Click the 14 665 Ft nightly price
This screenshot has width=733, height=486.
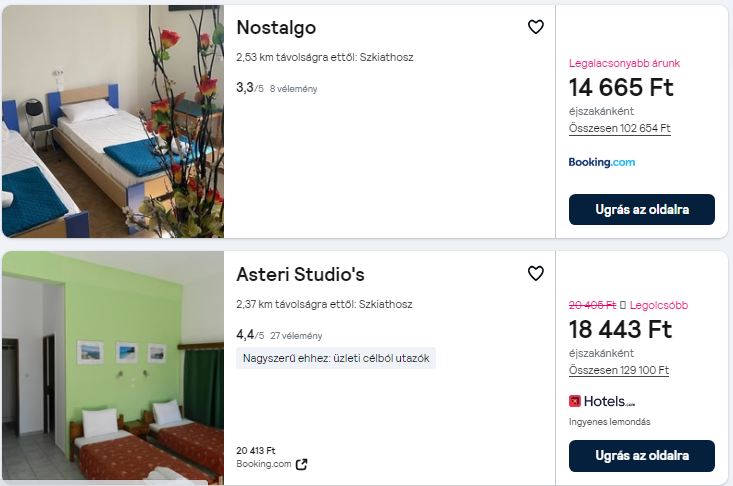620,87
